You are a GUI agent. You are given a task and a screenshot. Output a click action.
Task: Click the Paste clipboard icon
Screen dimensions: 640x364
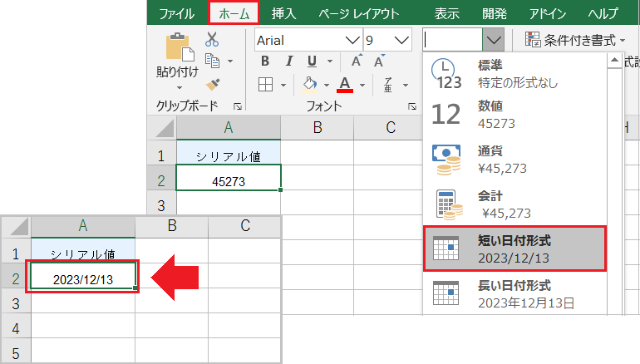click(x=176, y=48)
